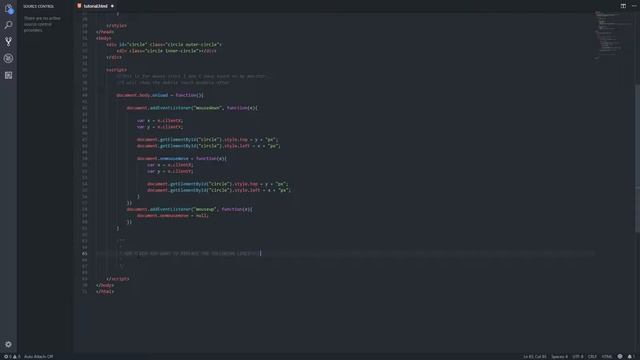
Task: Click the commented line with the cursor
Action: 190,253
